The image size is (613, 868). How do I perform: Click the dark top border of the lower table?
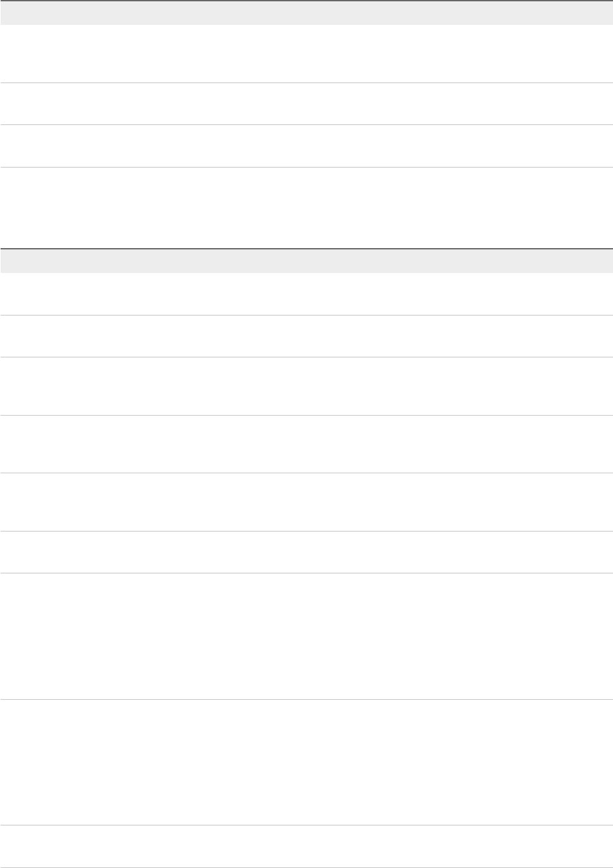coord(306,248)
